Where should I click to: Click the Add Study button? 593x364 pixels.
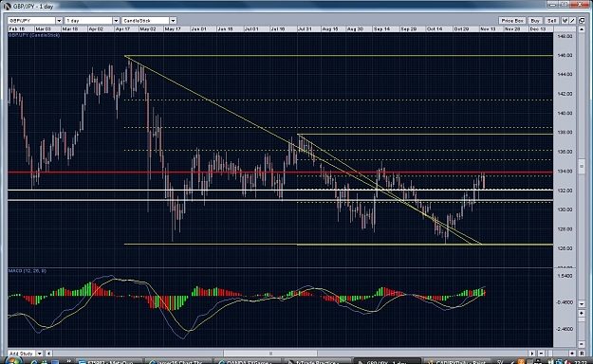coord(22,353)
